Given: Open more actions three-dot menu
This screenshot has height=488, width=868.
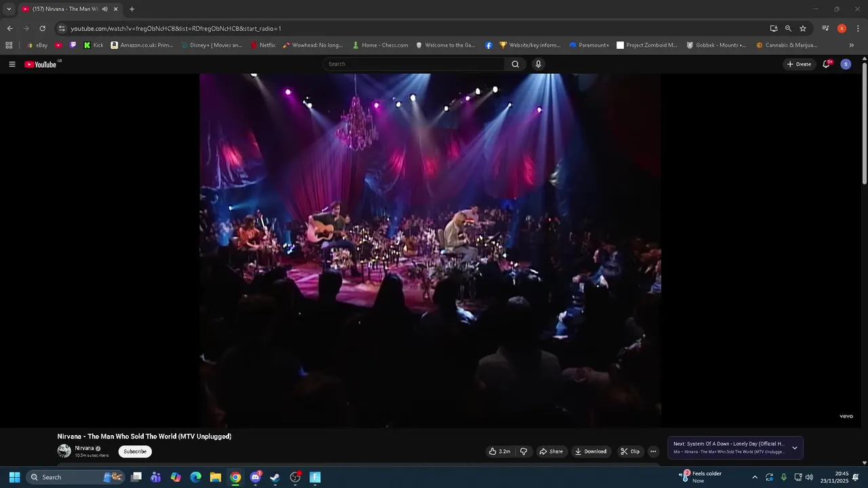Looking at the screenshot, I should [653, 451].
